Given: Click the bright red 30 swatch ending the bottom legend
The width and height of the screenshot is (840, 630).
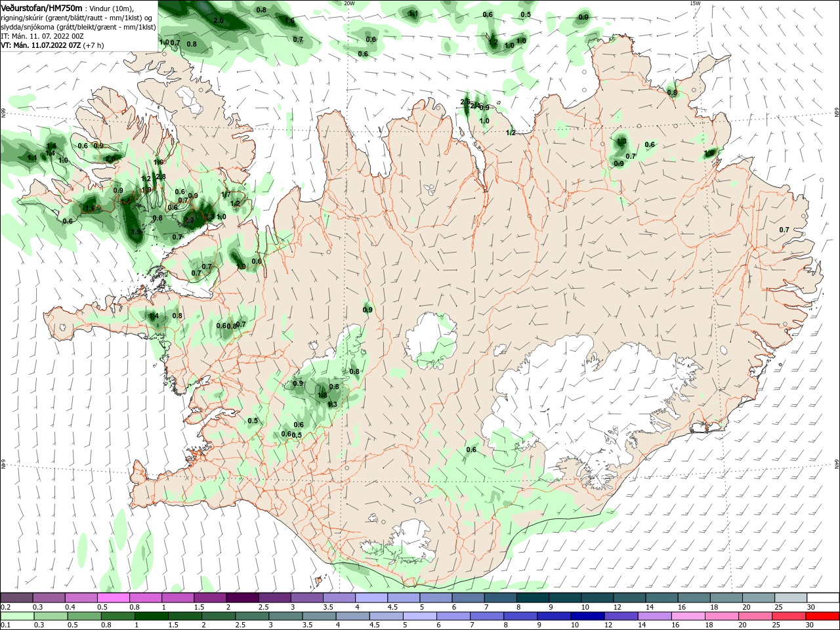Looking at the screenshot, I should click(822, 616).
